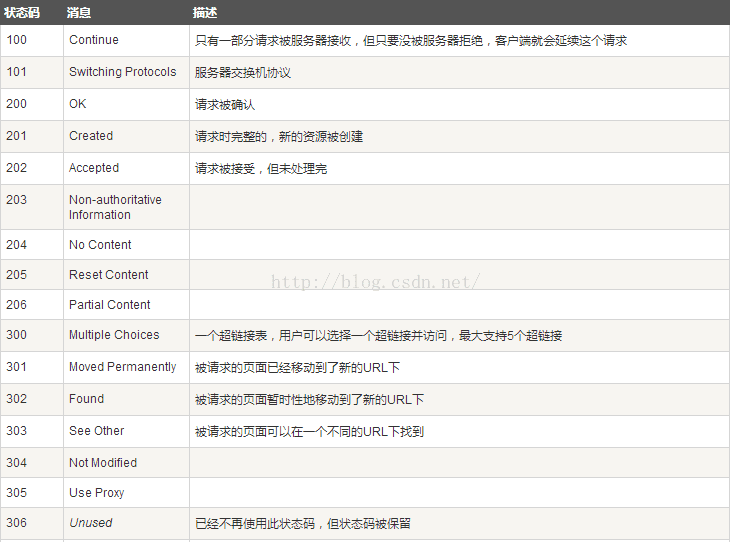
Task: Select status code 201
Action: pyautogui.click(x=16, y=136)
